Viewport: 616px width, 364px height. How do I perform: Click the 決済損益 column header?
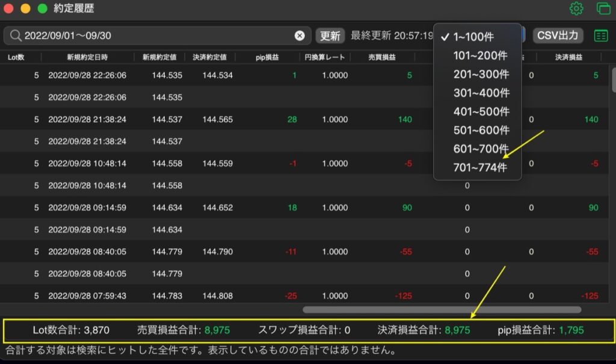(568, 57)
